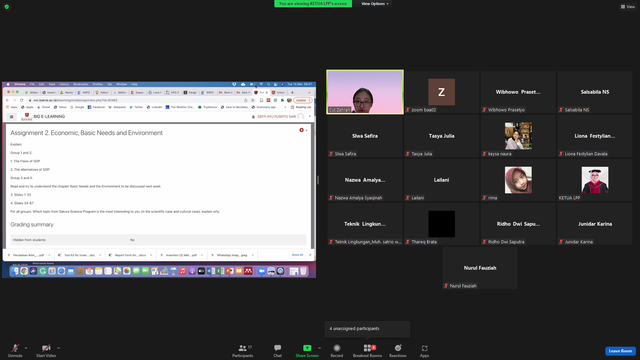
Task: Click the Zoom icon in the shared Dock
Action: point(262,271)
